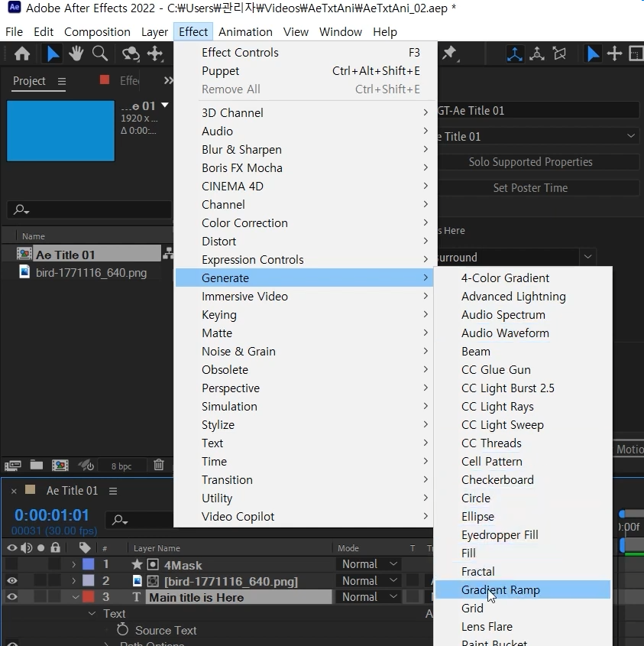
Task: Choose Gradient Ramp from Generate submenu
Action: [523, 589]
